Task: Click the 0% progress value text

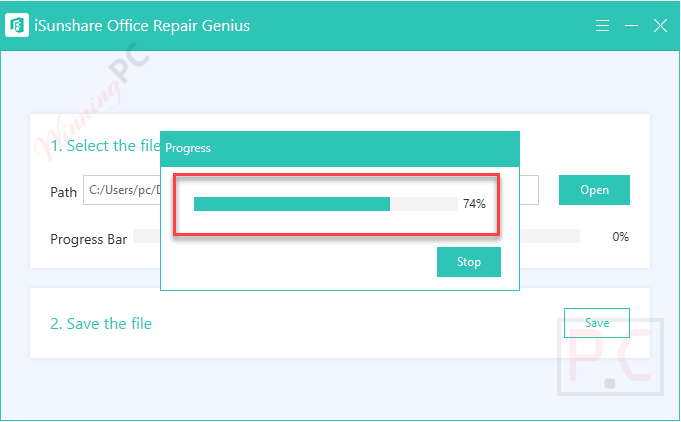Action: (x=620, y=237)
